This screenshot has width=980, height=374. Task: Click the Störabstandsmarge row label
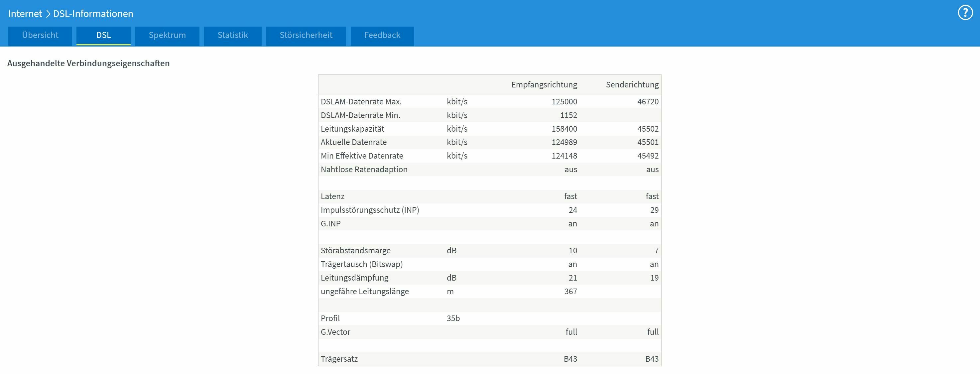click(356, 251)
